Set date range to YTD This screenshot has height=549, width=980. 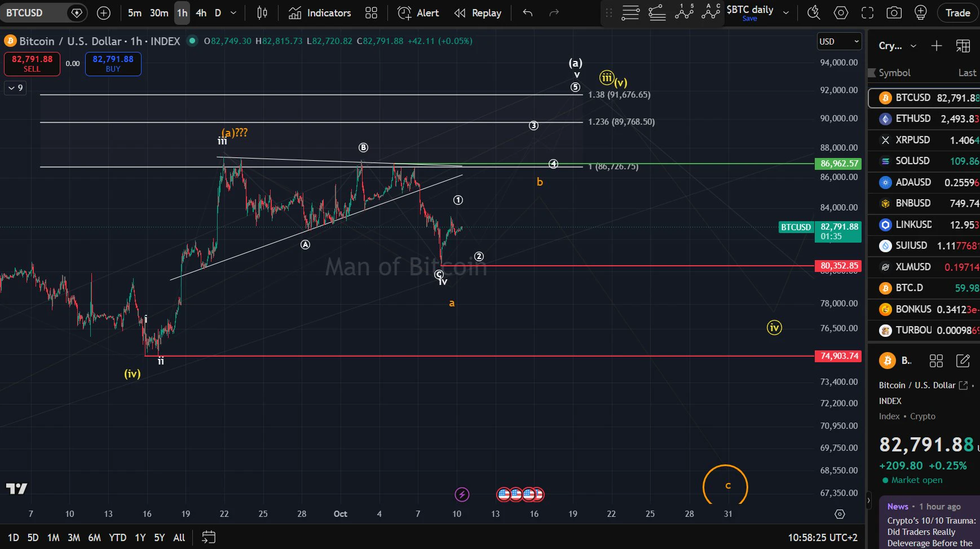click(x=117, y=538)
